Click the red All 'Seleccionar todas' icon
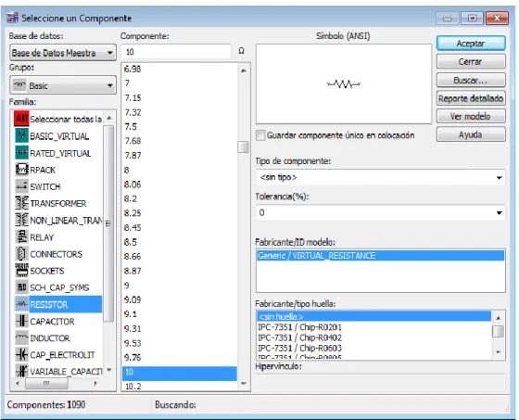 [22, 119]
